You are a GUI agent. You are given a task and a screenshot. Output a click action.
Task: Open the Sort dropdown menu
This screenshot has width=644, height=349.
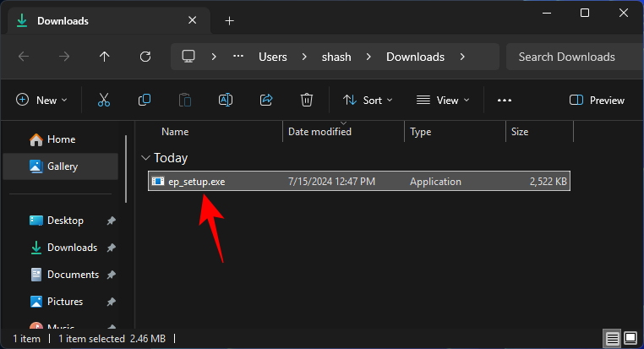[368, 100]
